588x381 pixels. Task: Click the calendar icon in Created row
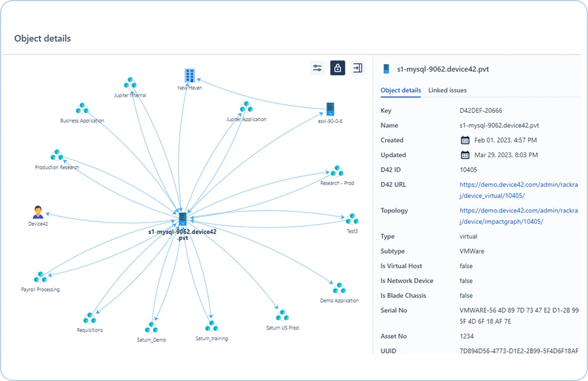[x=465, y=140]
